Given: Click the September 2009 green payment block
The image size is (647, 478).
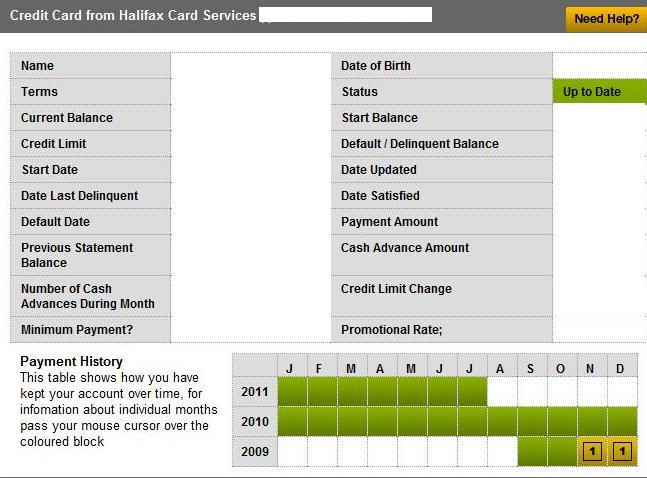Looking at the screenshot, I should tap(532, 452).
